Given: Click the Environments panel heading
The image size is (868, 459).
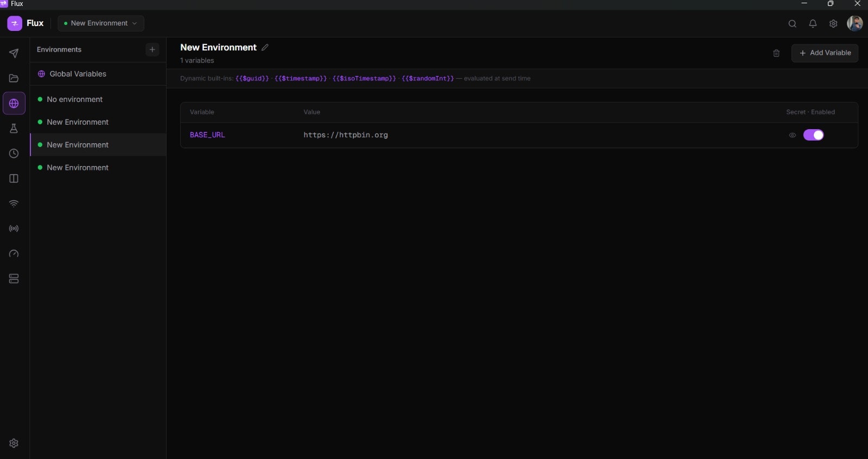Looking at the screenshot, I should point(59,49).
